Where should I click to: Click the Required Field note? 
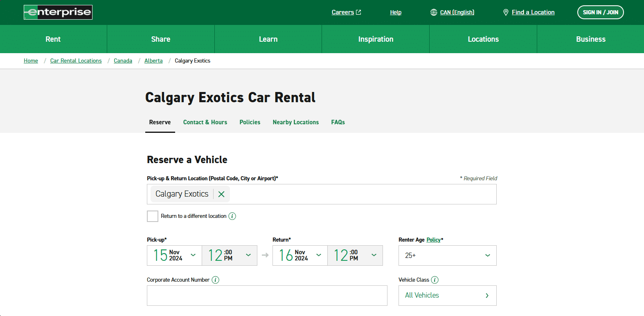[x=479, y=179]
